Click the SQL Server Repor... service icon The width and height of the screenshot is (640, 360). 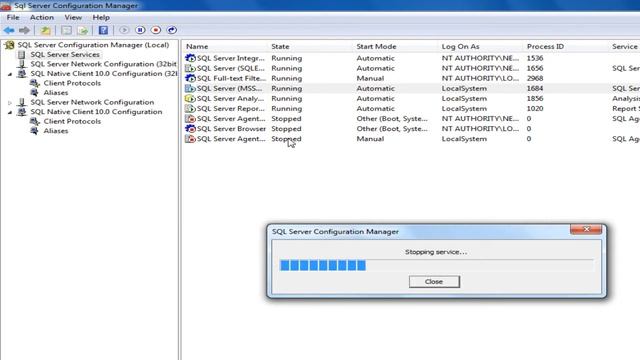click(190, 109)
